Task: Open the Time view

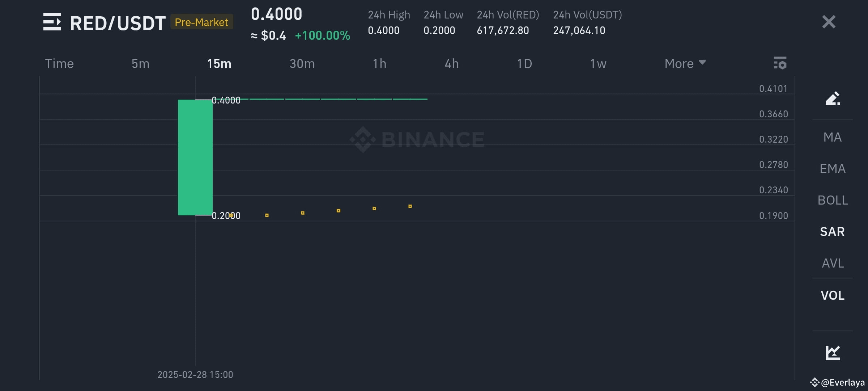Action: [59, 63]
